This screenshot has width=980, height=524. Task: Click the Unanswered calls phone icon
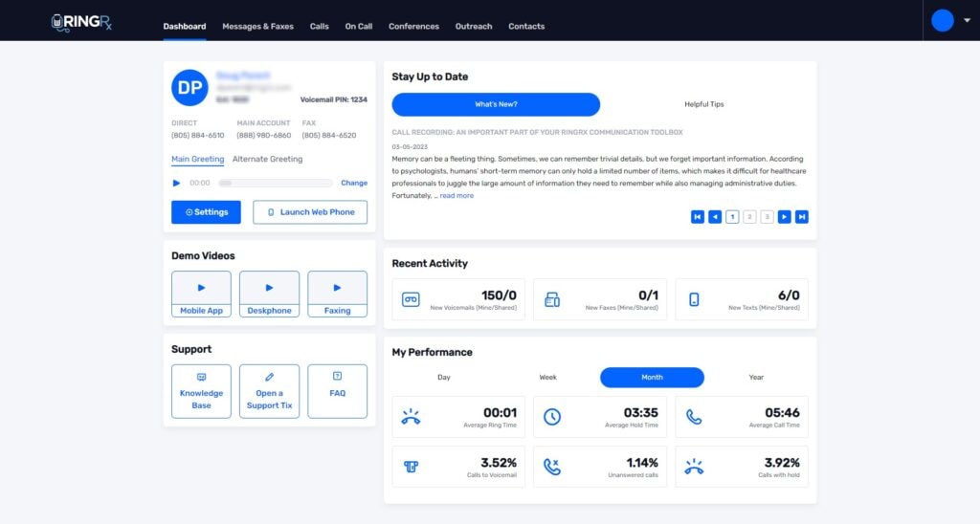552,467
